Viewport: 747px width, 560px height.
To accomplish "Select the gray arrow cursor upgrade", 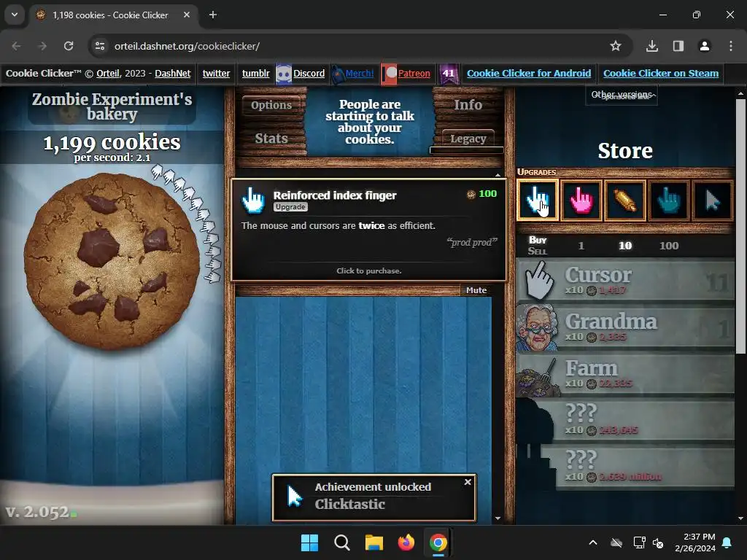I will pos(712,201).
